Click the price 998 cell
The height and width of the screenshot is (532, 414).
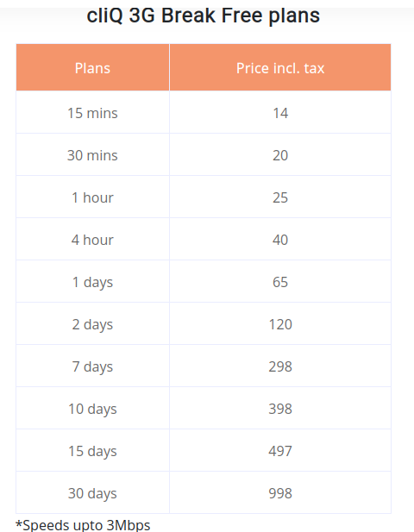(280, 492)
